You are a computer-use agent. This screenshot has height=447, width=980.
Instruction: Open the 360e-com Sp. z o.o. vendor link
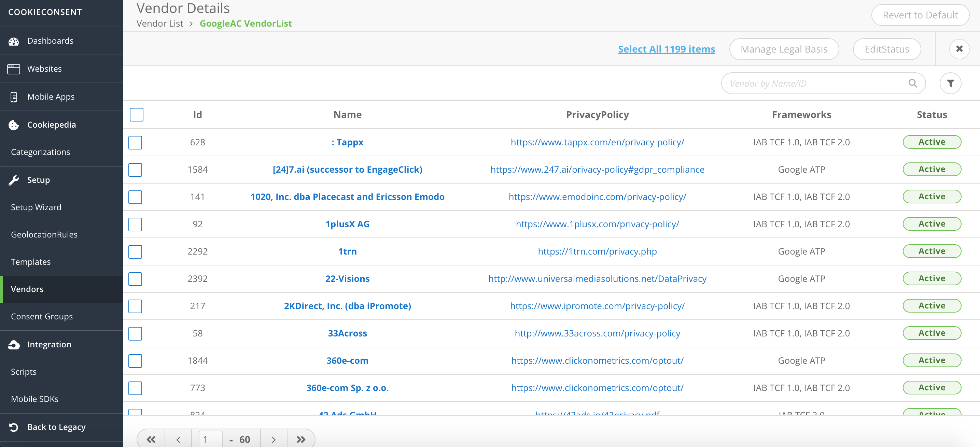(347, 388)
